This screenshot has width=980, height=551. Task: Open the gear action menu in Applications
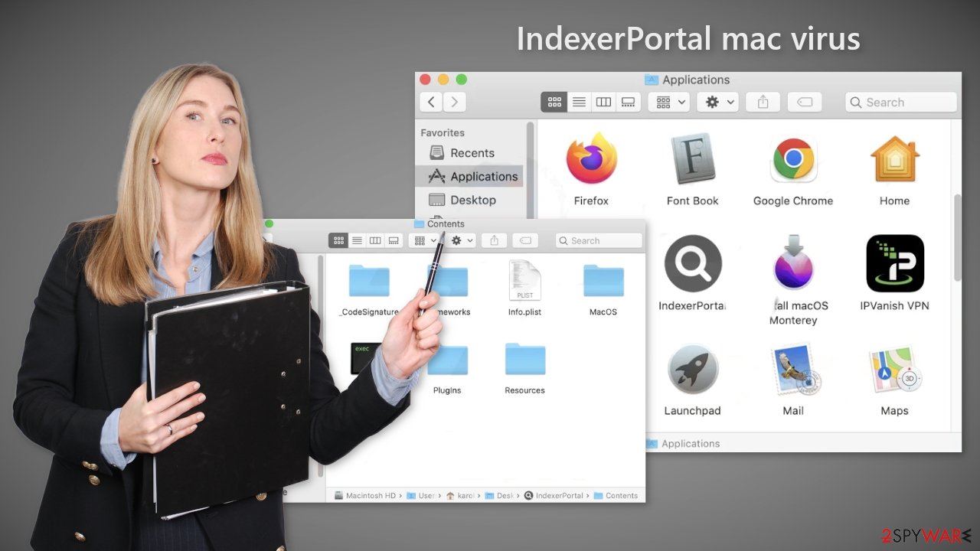717,102
